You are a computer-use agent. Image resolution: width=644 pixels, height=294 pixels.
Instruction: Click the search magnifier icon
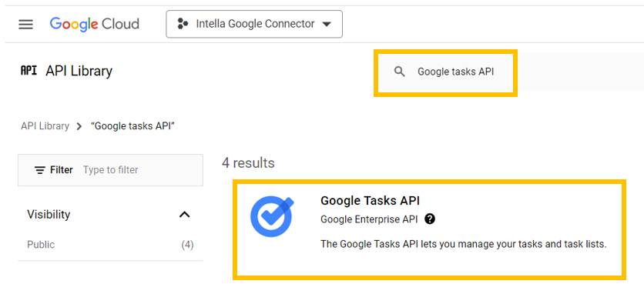click(x=399, y=72)
